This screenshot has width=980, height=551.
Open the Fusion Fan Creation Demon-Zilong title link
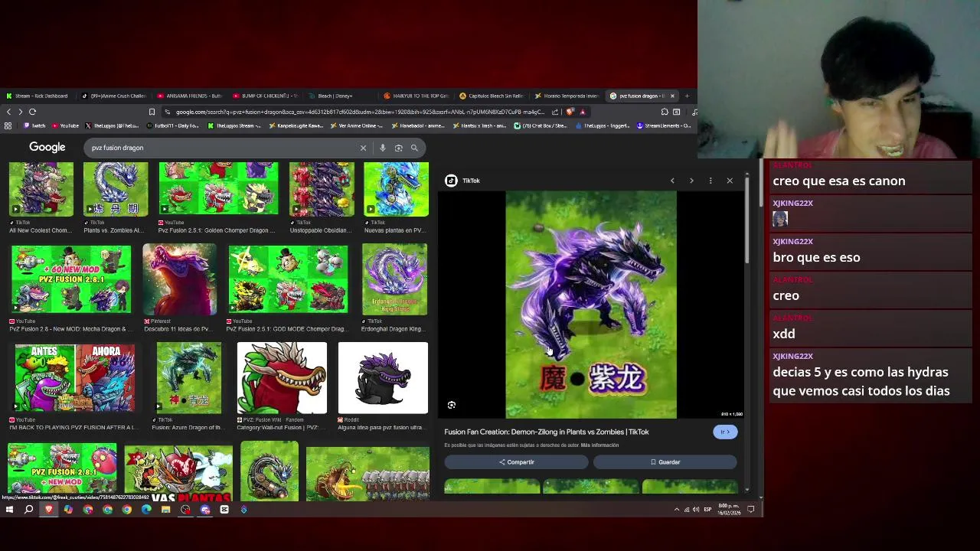[547, 432]
